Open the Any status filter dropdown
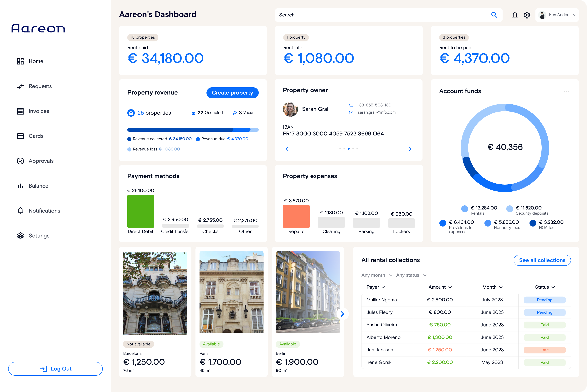This screenshot has width=587, height=392. click(x=411, y=275)
